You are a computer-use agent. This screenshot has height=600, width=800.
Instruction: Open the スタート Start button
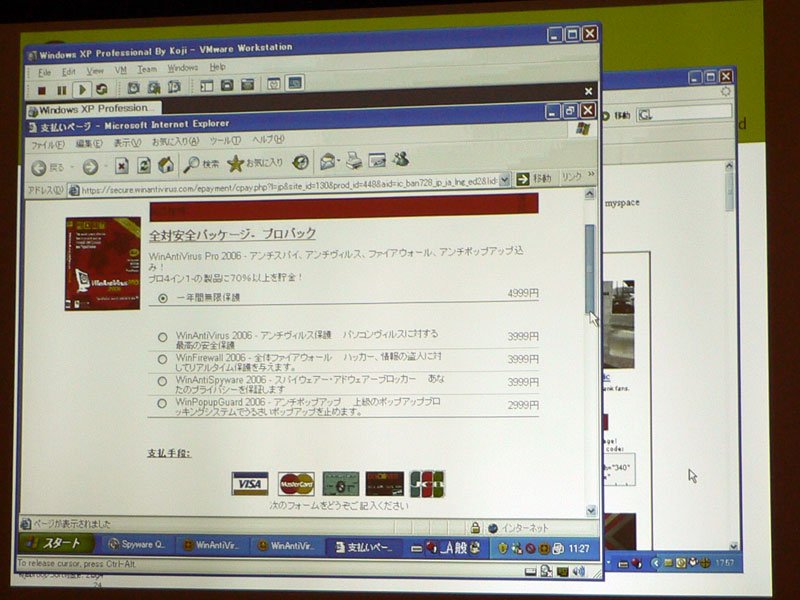click(56, 543)
